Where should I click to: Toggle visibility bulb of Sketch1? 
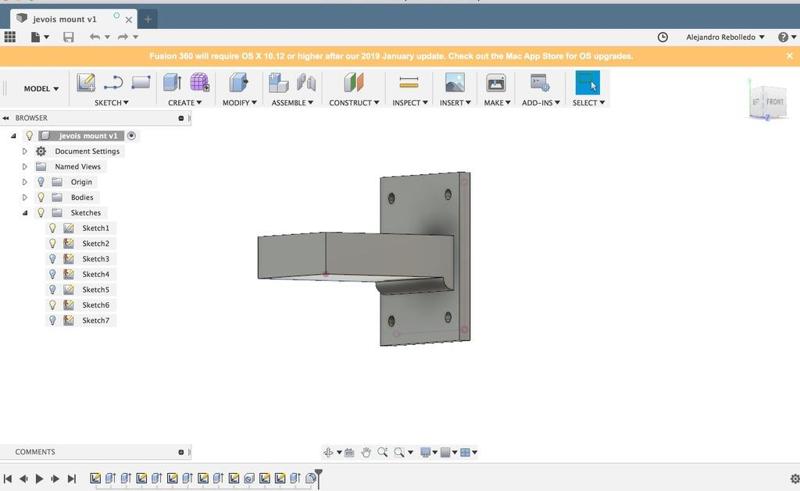click(x=52, y=228)
